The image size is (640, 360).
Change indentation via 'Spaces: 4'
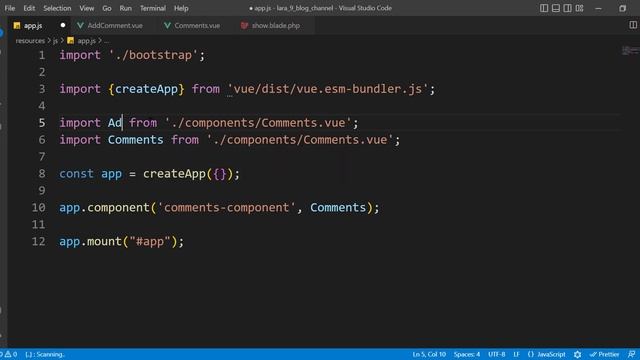tap(467, 354)
